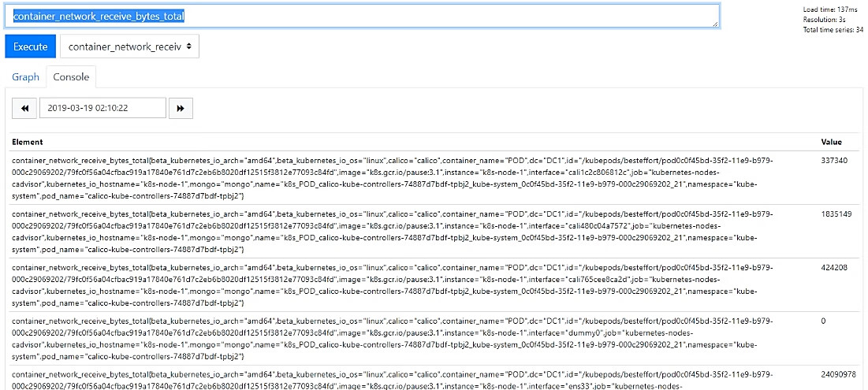868x390 pixels.
Task: Select result row with interface cali1c2c806812c
Action: [394, 177]
